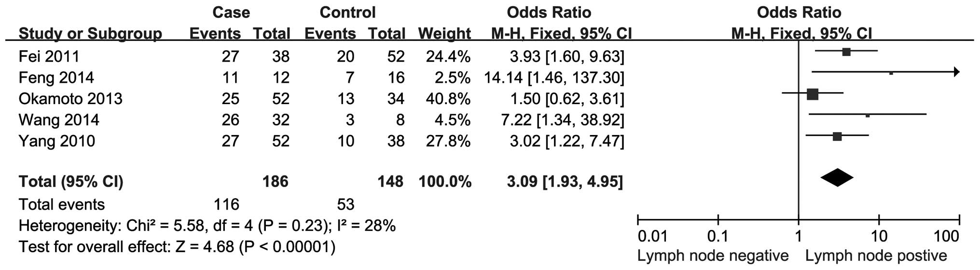Click the Weight column header
Viewport: 980px width, 270px height.
pos(444,33)
